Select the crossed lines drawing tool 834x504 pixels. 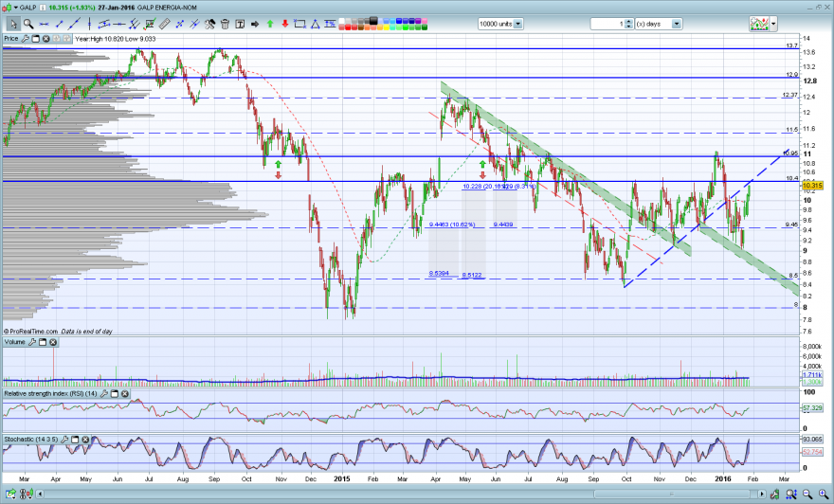(194, 24)
